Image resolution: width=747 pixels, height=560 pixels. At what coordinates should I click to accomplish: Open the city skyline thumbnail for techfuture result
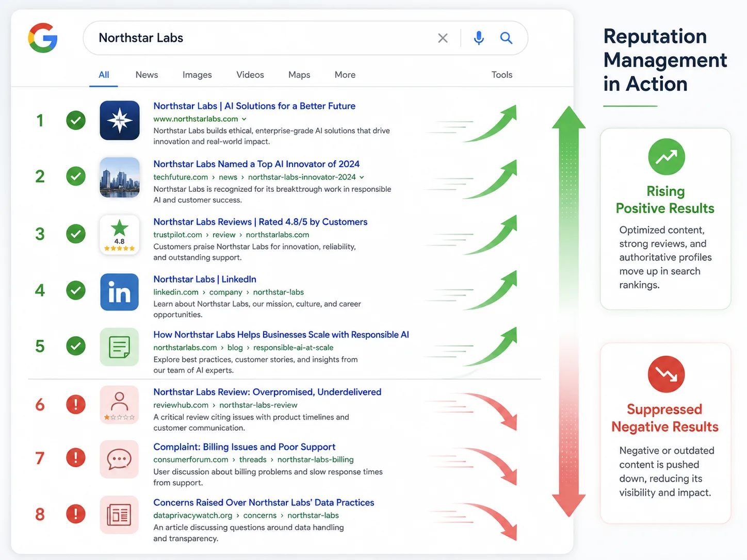pos(120,178)
